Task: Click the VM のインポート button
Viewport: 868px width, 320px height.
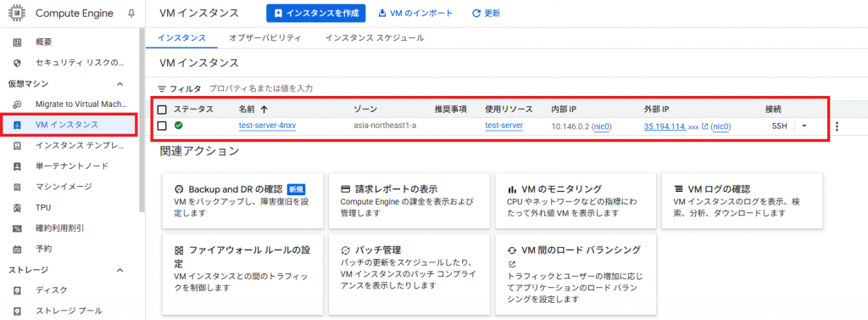Action: (x=415, y=13)
